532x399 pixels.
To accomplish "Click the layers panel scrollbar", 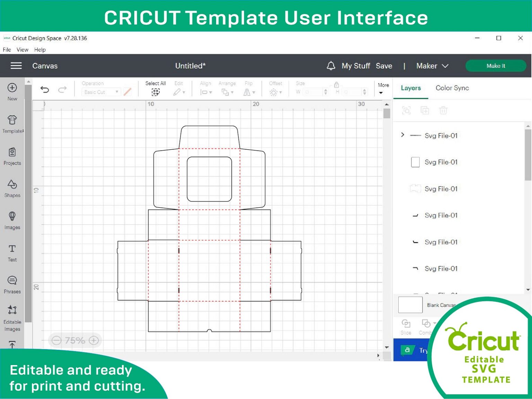I will click(x=528, y=154).
